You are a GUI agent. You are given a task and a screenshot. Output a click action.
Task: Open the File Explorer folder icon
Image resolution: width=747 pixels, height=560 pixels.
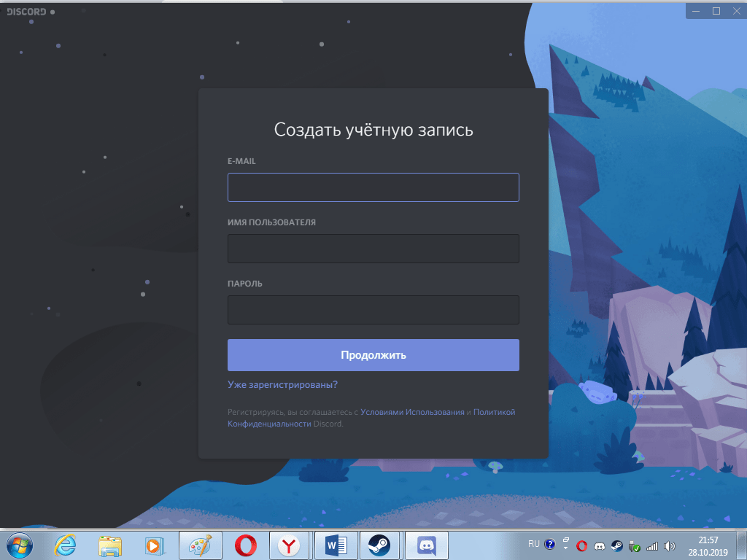(110, 545)
